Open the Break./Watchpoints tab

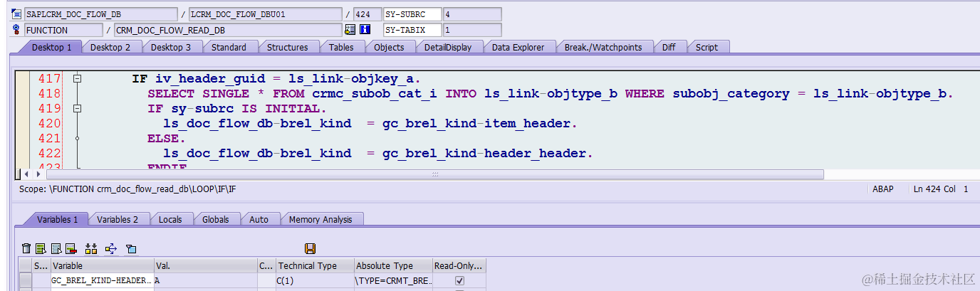click(603, 47)
